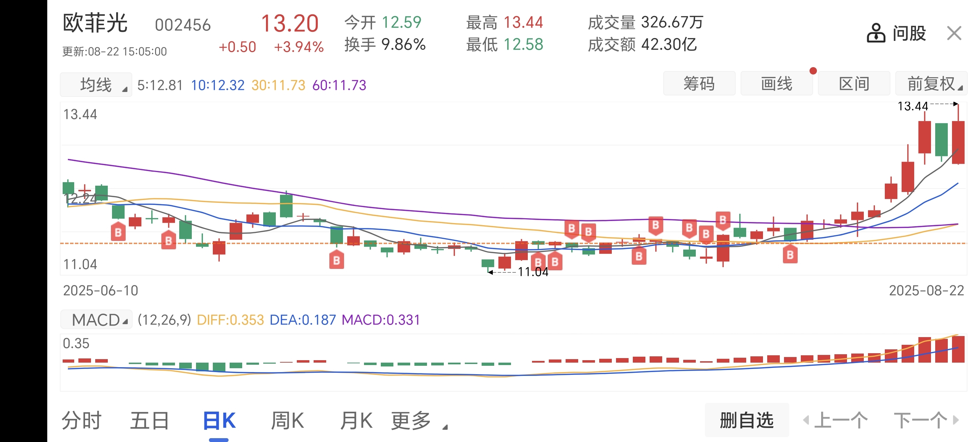The width and height of the screenshot is (980, 442).
Task: Click the 今开 12.59 figure
Action: pos(383,22)
